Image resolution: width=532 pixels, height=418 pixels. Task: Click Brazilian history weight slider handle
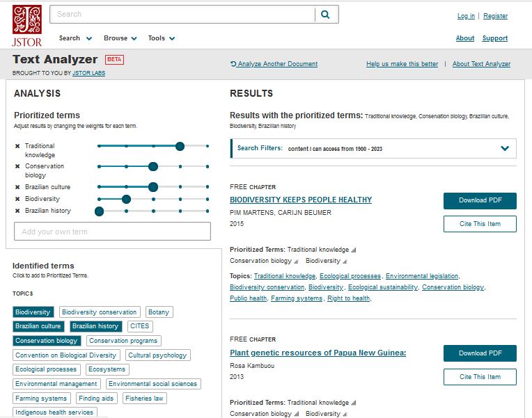pos(99,211)
